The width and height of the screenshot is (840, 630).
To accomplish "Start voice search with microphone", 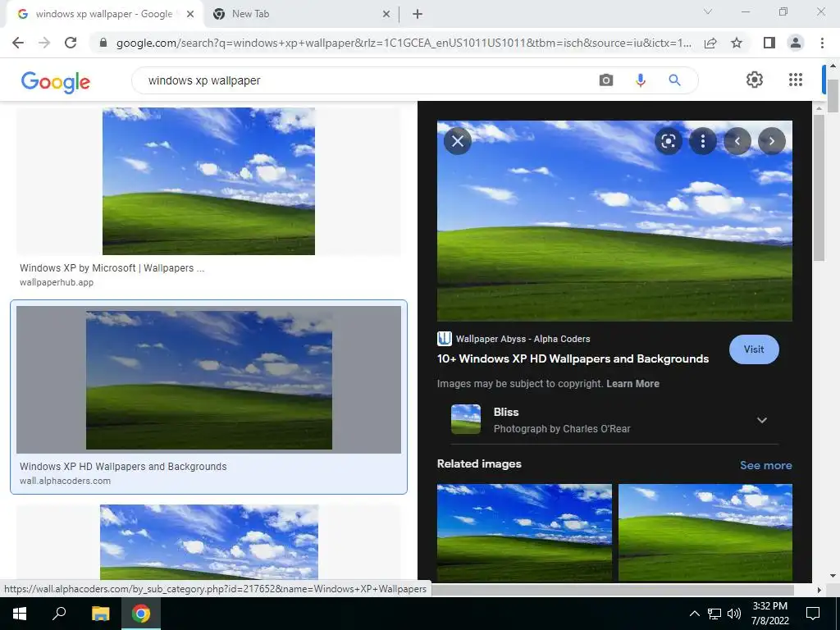I will (x=640, y=80).
